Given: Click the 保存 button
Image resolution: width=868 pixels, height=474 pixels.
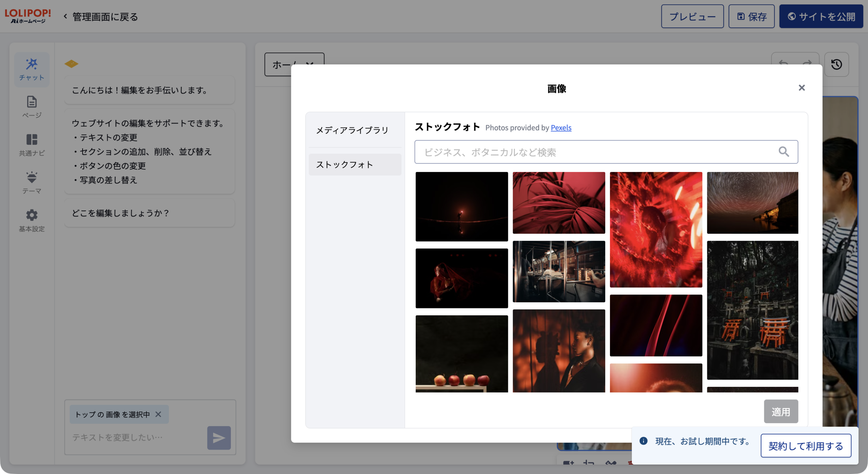Looking at the screenshot, I should (751, 16).
